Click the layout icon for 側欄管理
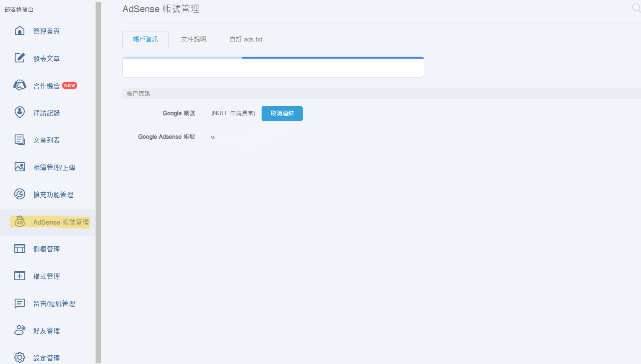 click(x=20, y=248)
